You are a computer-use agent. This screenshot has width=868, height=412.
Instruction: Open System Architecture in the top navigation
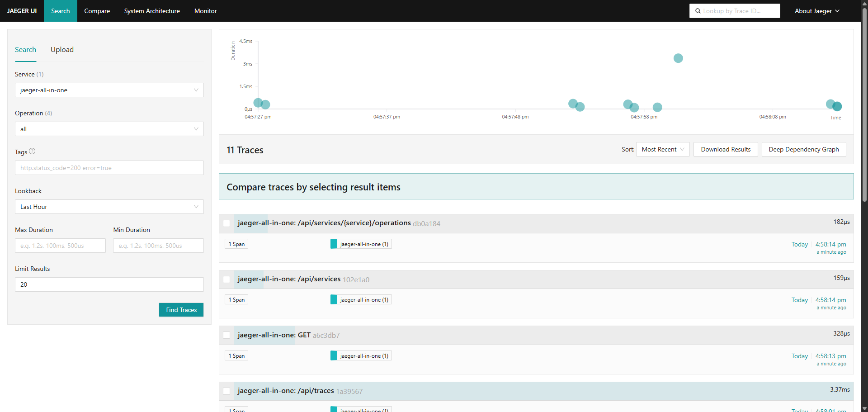tap(152, 11)
